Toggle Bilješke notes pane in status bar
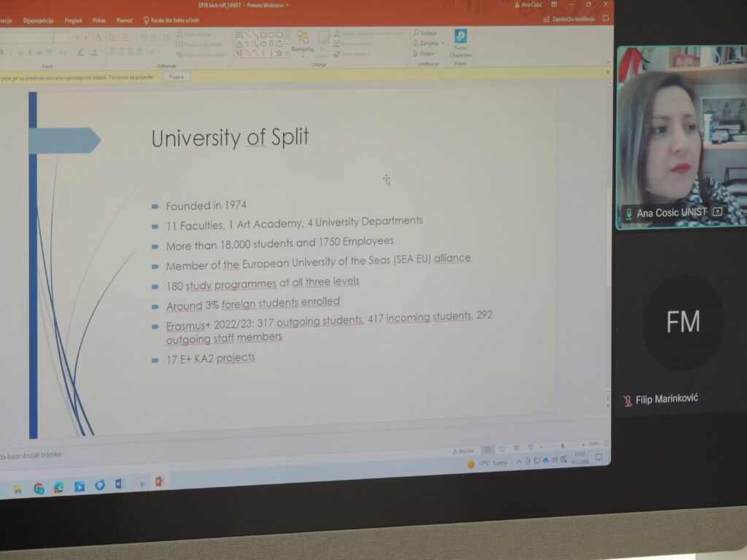Viewport: 747px width, 560px height. click(462, 451)
